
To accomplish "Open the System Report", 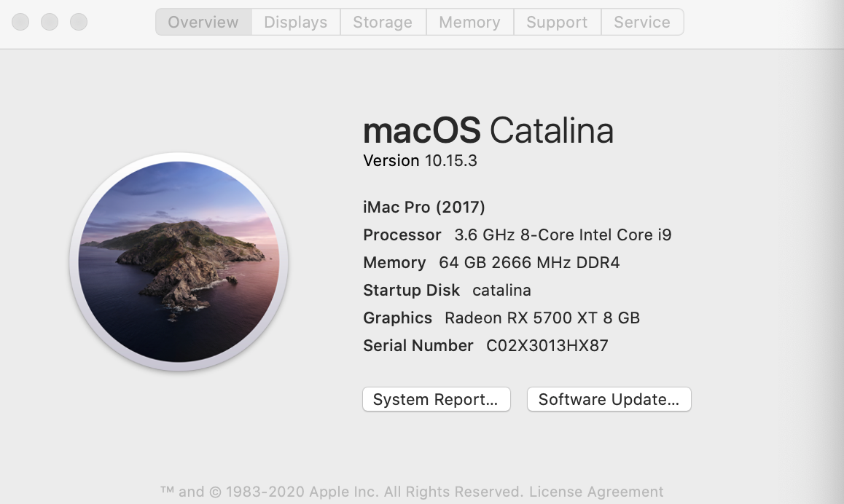I will [436, 399].
